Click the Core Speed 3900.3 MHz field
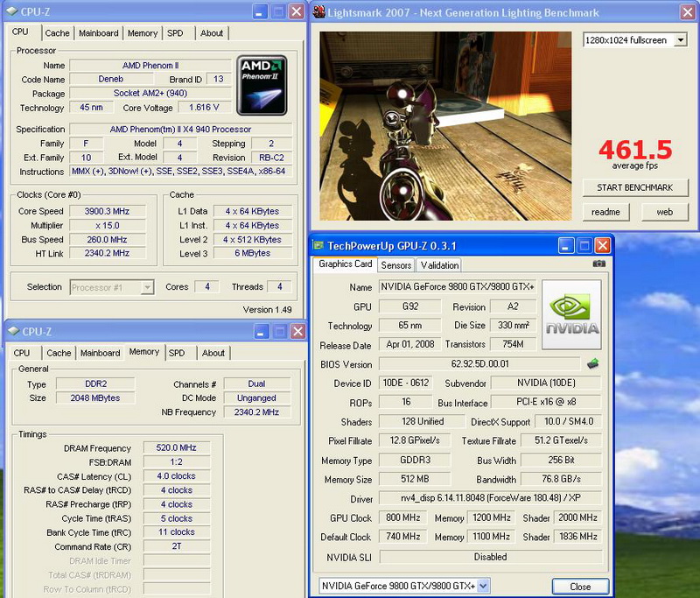The image size is (700, 598). [107, 211]
